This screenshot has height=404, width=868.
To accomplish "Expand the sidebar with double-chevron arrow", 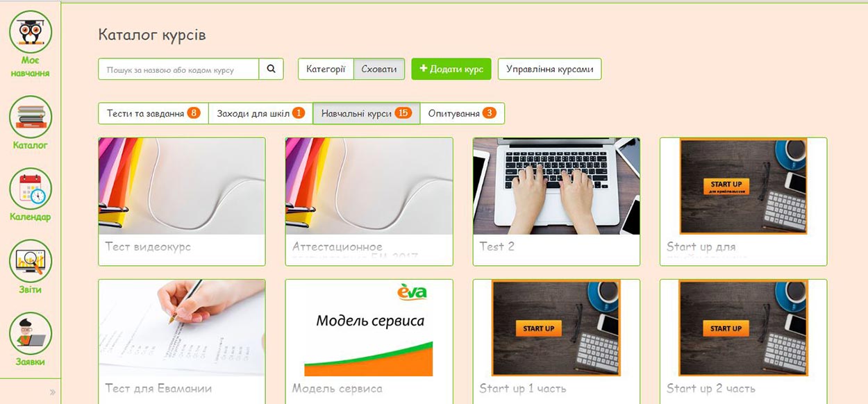I will point(52,392).
